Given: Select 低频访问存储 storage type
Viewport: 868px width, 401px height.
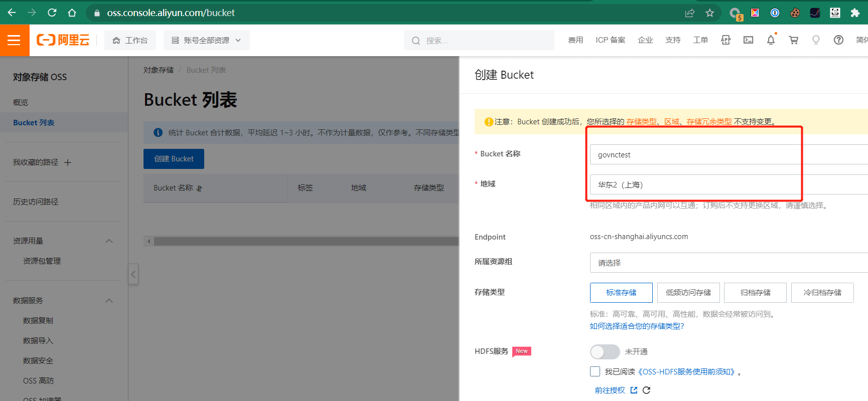Looking at the screenshot, I should point(688,293).
